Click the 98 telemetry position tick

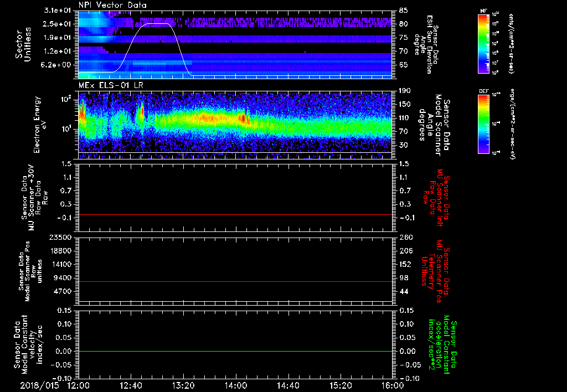point(404,278)
